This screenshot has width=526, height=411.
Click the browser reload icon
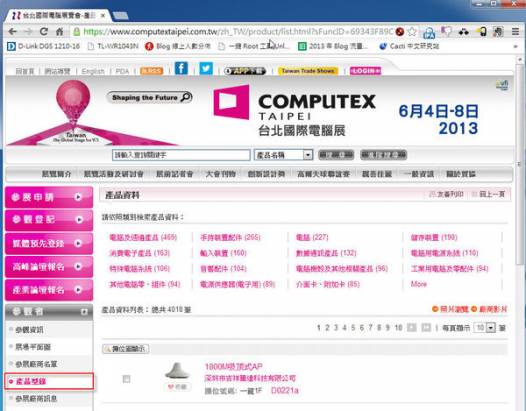(x=44, y=32)
